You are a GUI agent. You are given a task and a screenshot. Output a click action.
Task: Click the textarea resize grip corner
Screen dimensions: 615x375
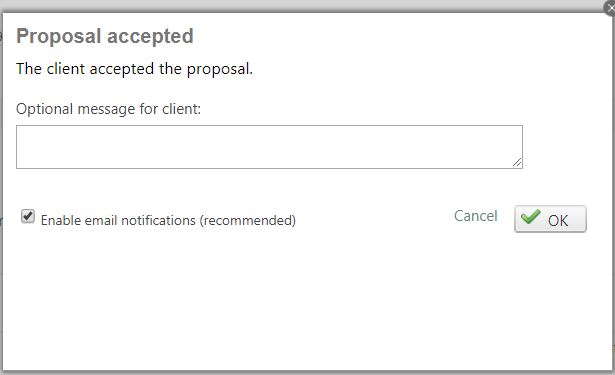[517, 162]
